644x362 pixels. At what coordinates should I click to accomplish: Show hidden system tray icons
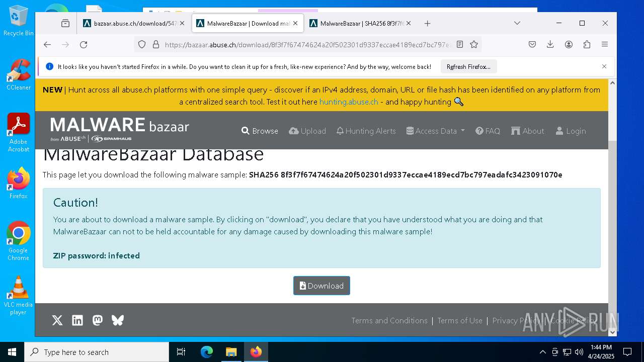point(542,352)
